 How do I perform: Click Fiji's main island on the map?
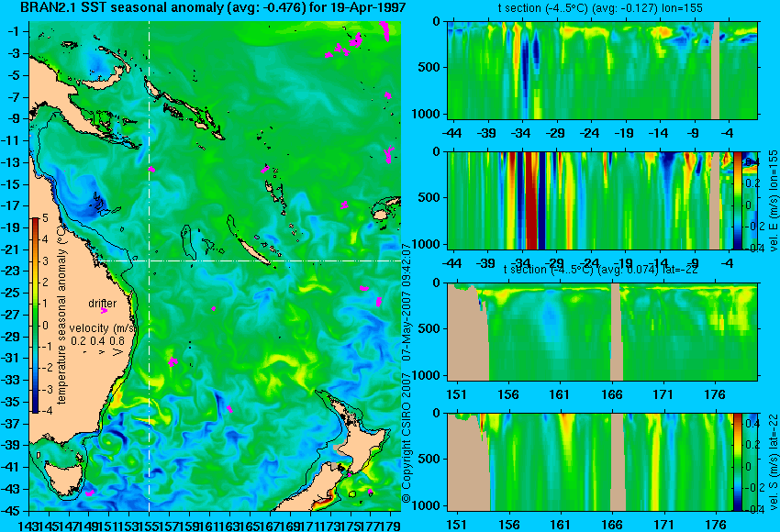coord(381,215)
